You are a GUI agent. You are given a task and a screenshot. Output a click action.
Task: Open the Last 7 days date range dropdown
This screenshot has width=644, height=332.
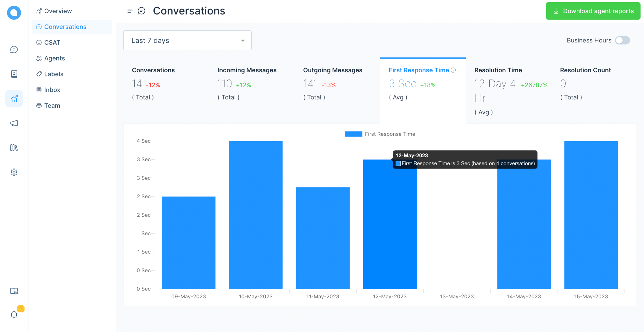pos(187,40)
